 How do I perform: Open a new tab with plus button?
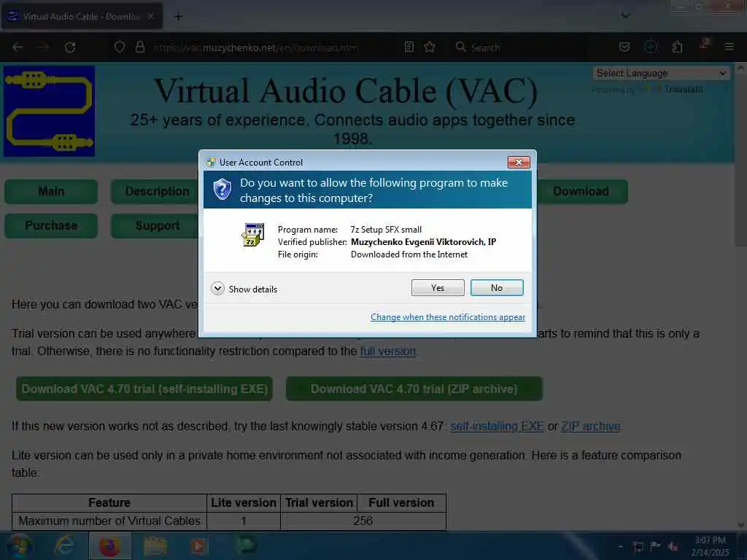point(178,17)
